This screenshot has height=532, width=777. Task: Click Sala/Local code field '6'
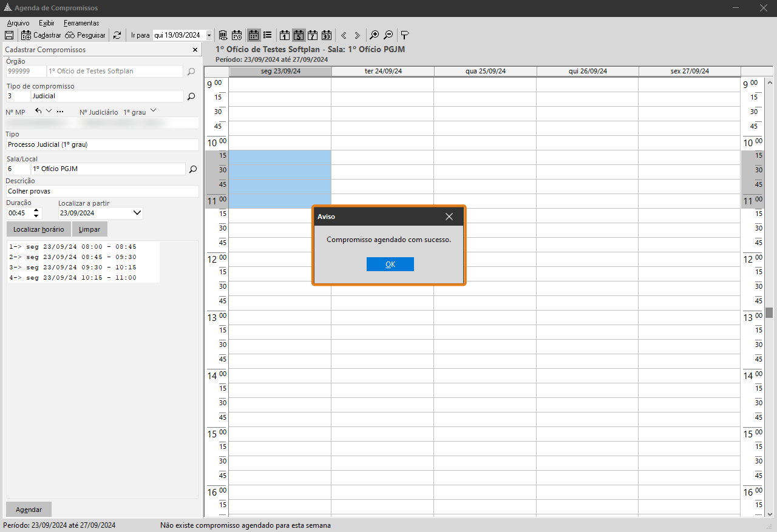click(18, 169)
